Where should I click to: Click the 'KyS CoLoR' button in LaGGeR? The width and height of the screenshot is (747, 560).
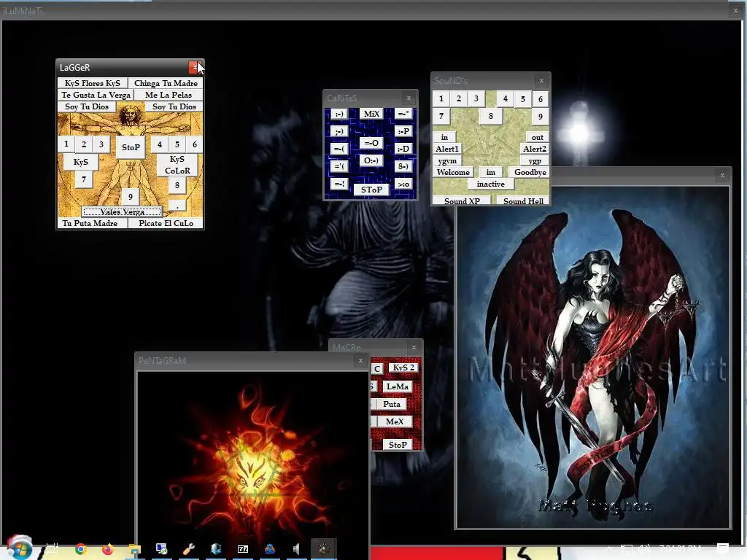177,165
